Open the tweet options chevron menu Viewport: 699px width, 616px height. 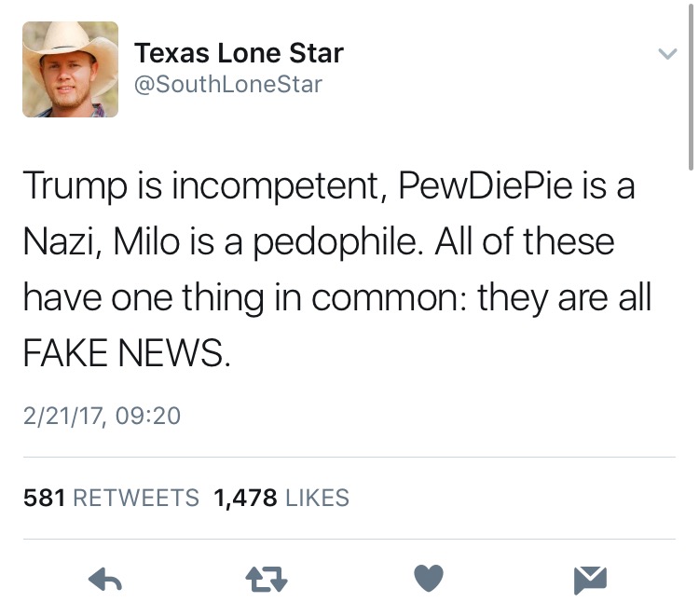click(x=665, y=54)
